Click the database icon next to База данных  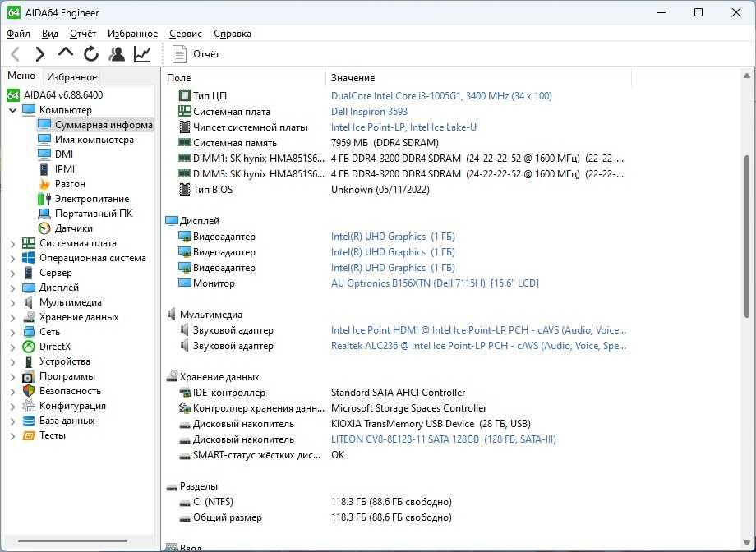click(29, 421)
